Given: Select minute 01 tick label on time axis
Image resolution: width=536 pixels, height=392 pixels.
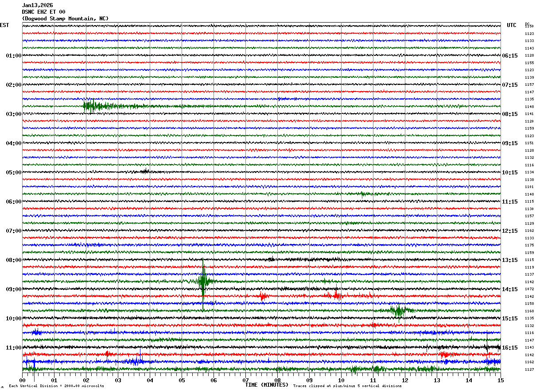Looking at the screenshot, I should coord(54,380).
